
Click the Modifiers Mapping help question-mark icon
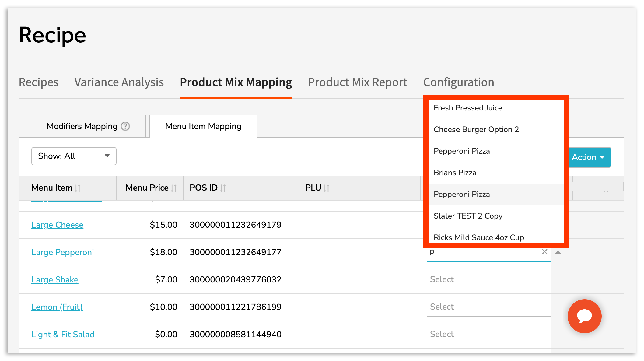tap(125, 126)
